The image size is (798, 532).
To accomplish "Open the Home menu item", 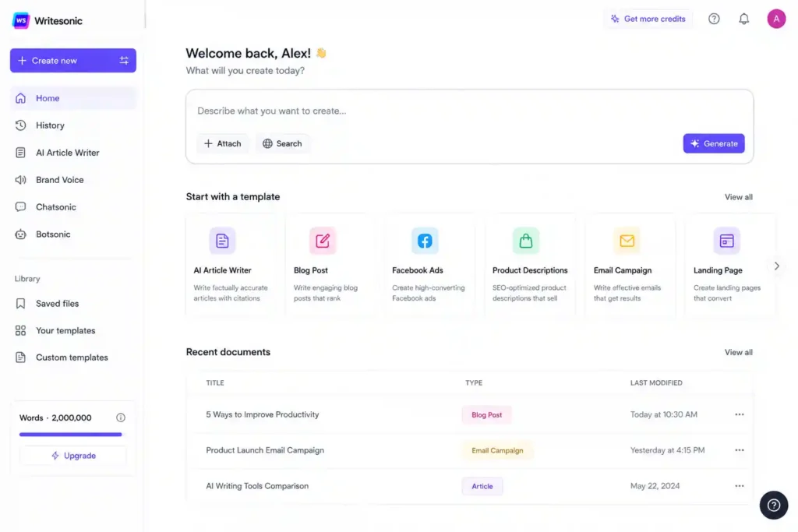I will tap(72, 98).
